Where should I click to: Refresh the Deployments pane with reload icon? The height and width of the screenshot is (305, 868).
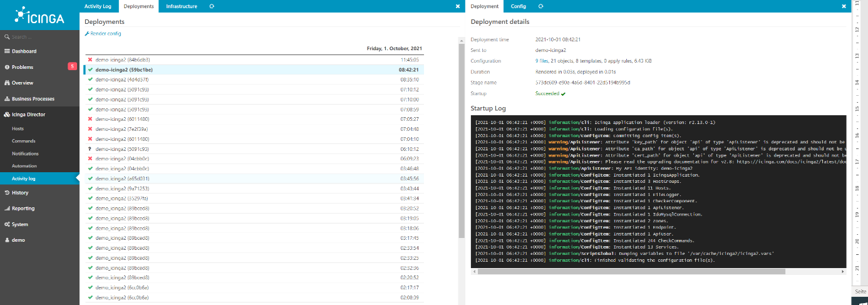coord(212,6)
